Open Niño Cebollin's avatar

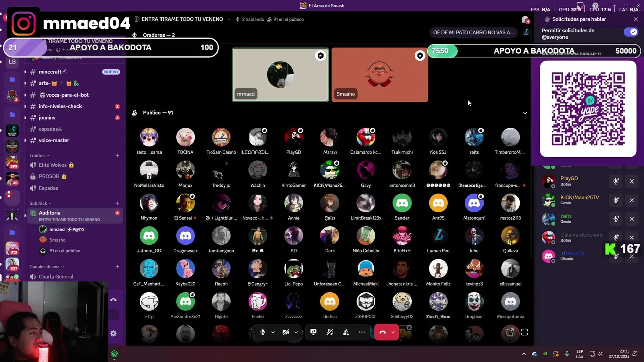pyautogui.click(x=366, y=236)
